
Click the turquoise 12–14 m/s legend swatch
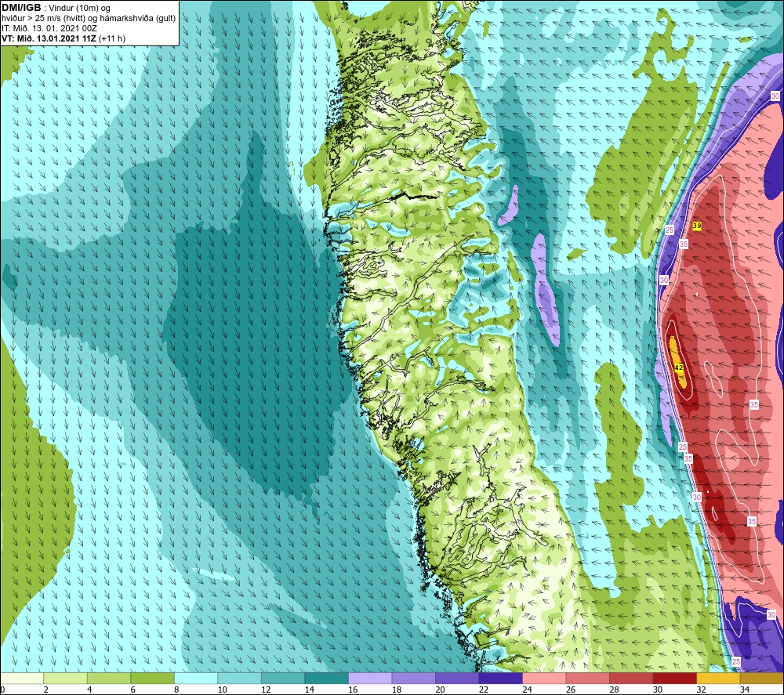[283, 678]
